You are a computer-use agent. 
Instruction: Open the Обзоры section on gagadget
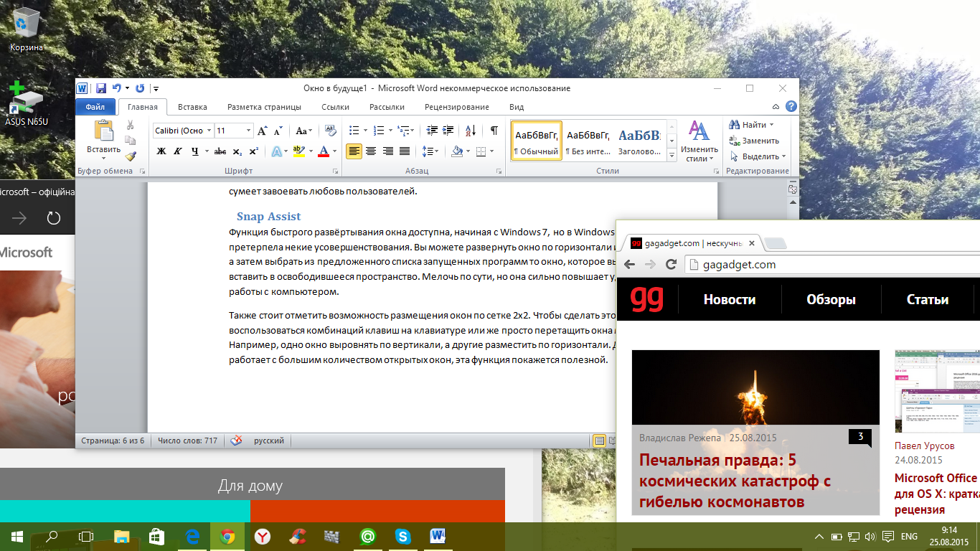pos(831,300)
